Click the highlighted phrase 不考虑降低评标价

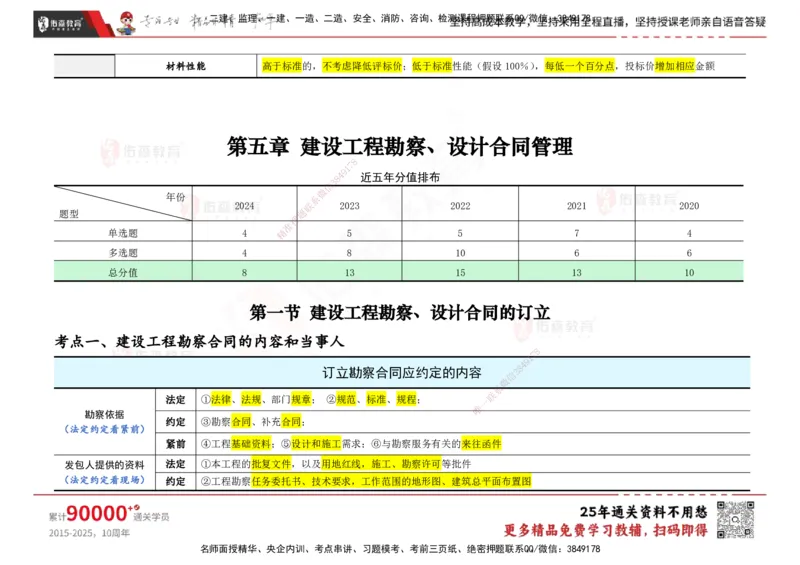coord(362,66)
